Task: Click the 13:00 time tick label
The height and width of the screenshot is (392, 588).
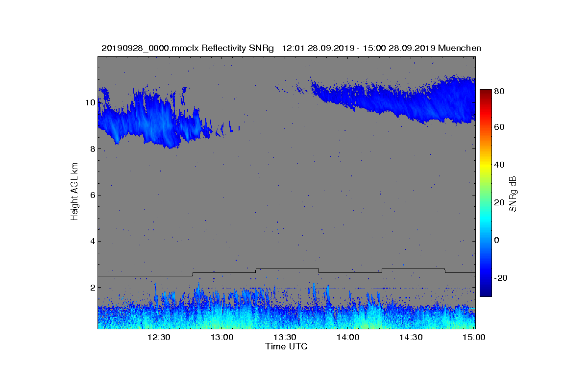Action: click(x=221, y=337)
